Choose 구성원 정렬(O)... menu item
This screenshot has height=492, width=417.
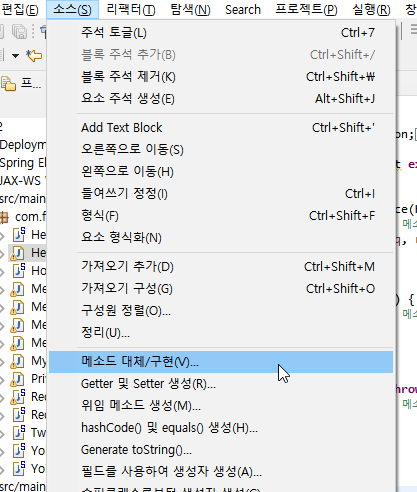coord(221,311)
